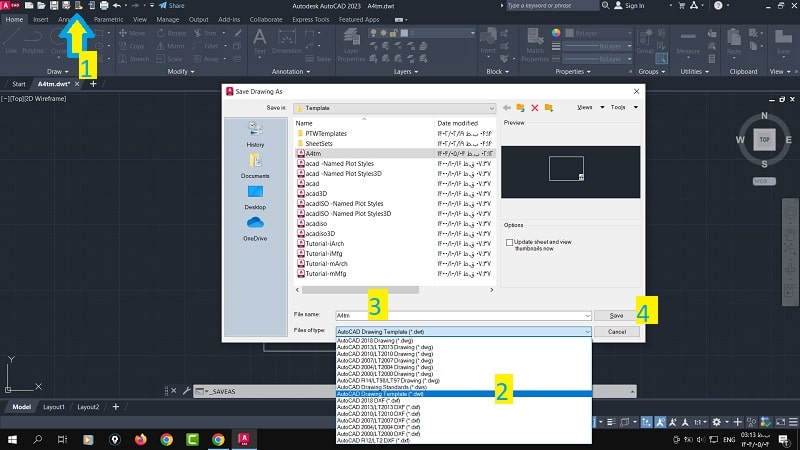The height and width of the screenshot is (450, 800).
Task: Expand the Layers panel flyout
Action: [406, 71]
